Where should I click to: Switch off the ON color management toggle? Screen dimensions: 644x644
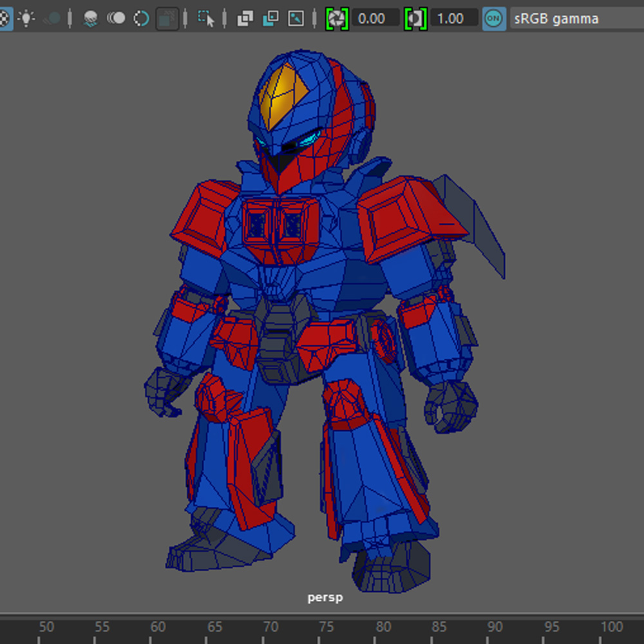[493, 19]
